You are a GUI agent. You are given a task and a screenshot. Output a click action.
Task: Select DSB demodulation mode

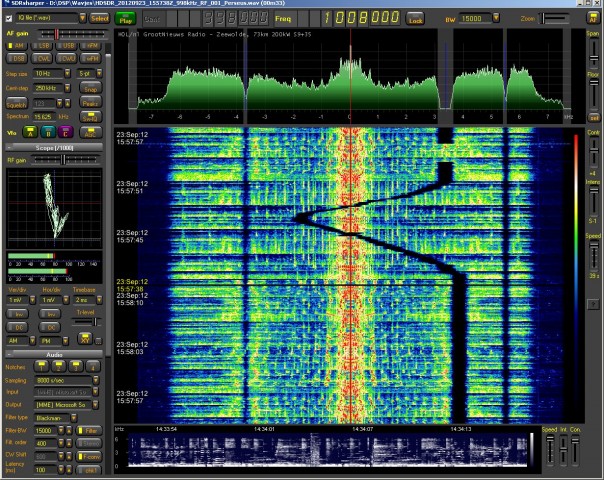click(x=17, y=59)
